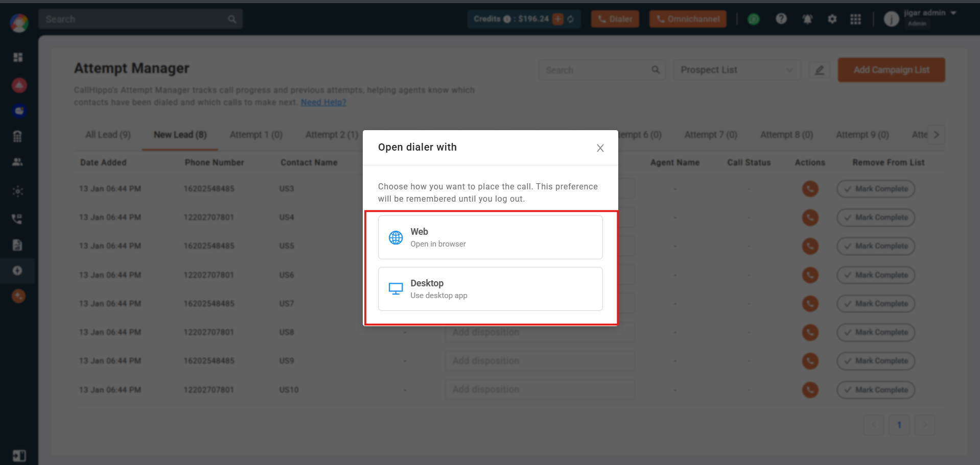Screen dimensions: 980x465
Task: Click the green status indicator icon
Action: (x=754, y=19)
